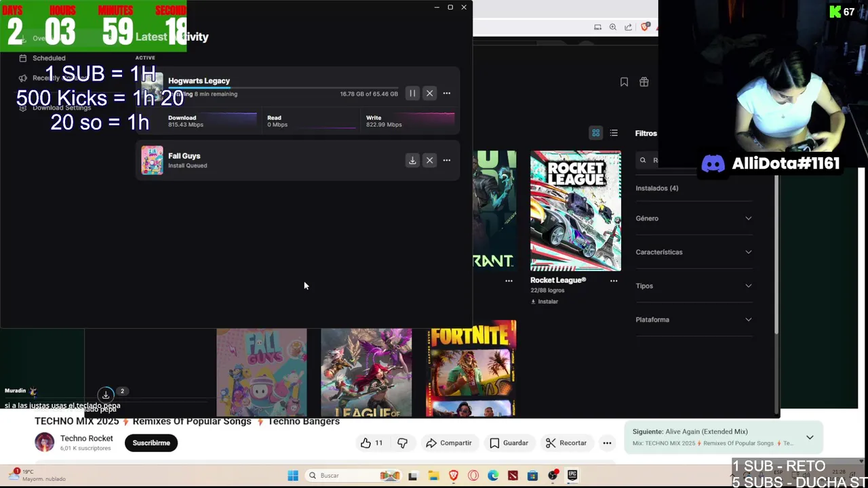
Task: Click the Brave Shields icon in address bar
Action: pyautogui.click(x=646, y=27)
